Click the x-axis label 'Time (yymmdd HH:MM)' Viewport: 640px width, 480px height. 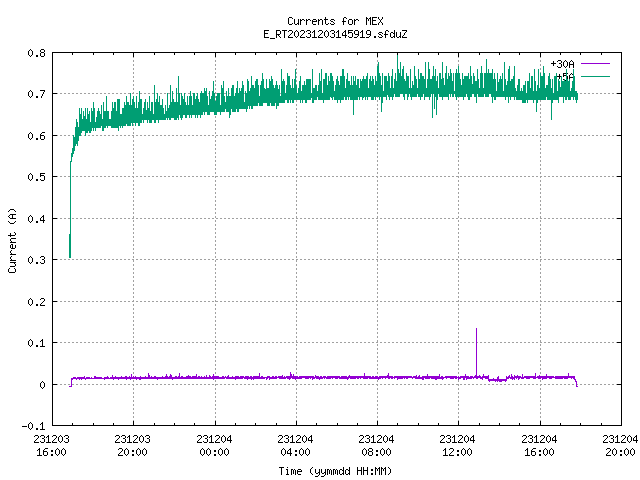coord(335,471)
